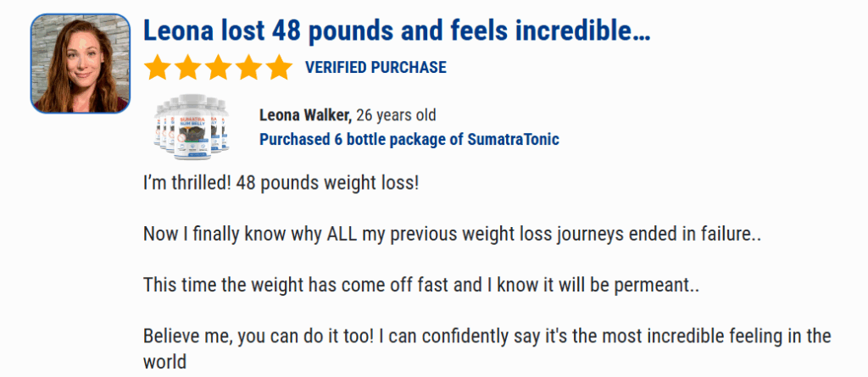The width and height of the screenshot is (868, 377).
Task: Click the line I'm thrilled! 48 pounds
Action: [281, 183]
